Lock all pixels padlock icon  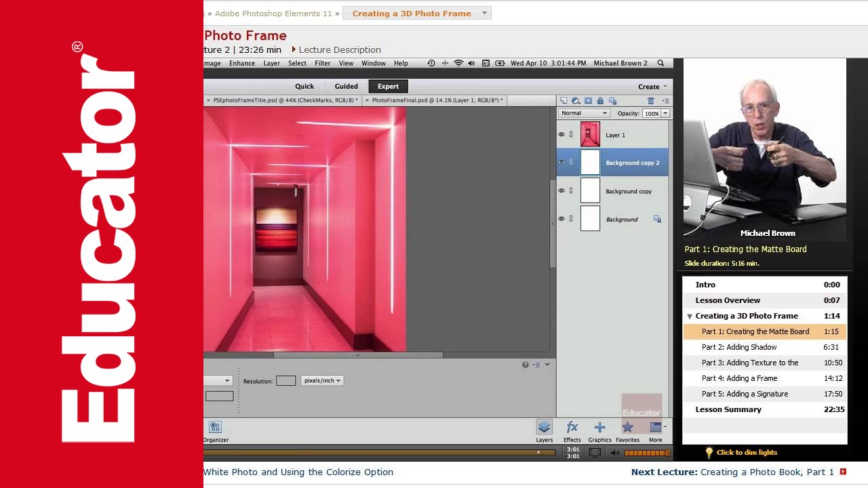600,100
